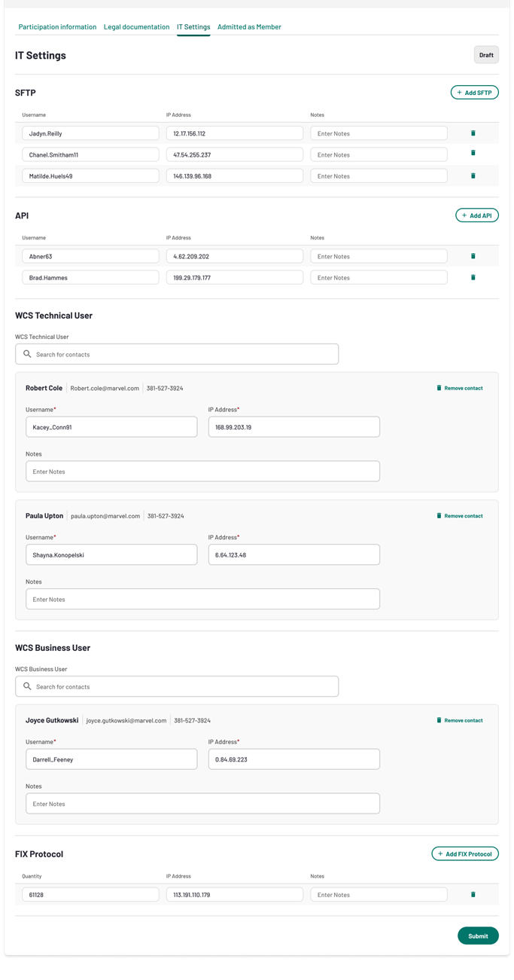Open the Participation information tab
Screen dimensions: 514x980
57,26
